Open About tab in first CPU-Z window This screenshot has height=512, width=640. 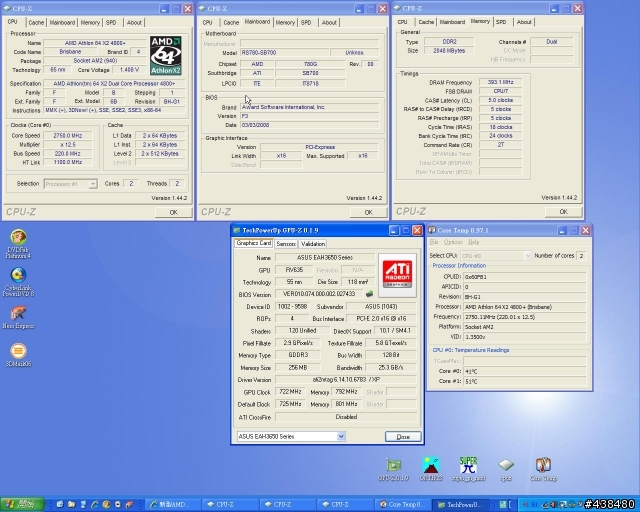134,22
